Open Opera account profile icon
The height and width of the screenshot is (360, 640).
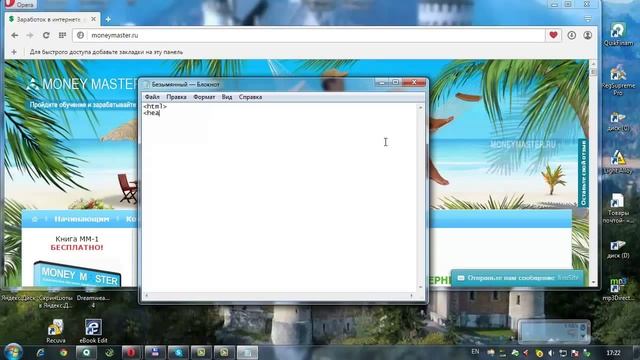tap(588, 36)
